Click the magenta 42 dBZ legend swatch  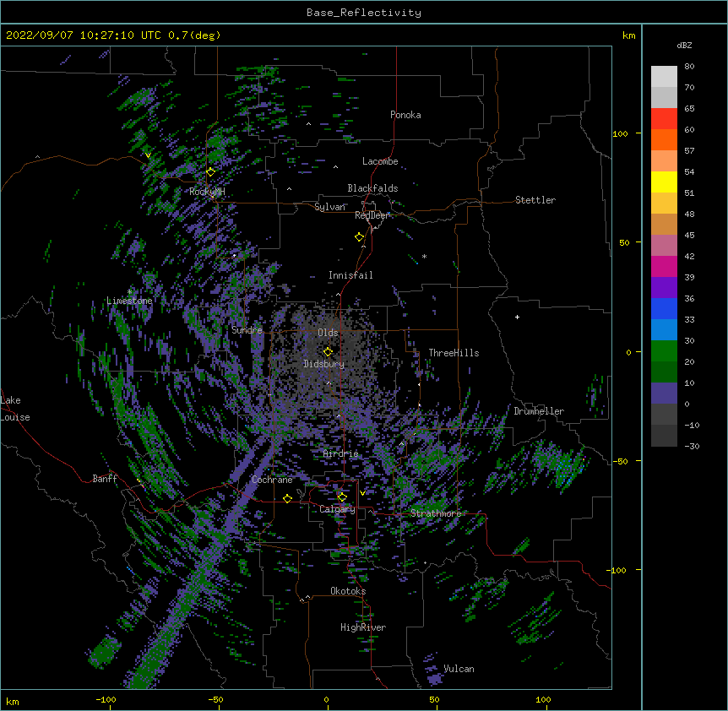[664, 266]
